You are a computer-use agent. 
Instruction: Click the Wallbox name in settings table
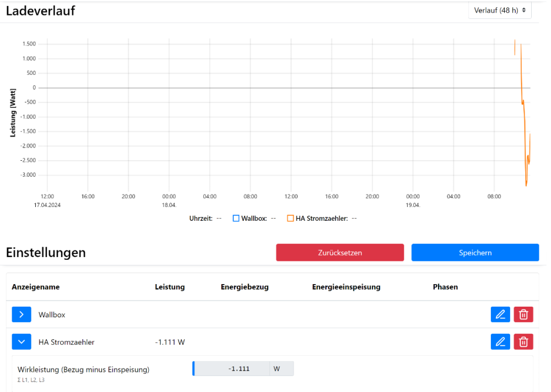[x=52, y=314]
